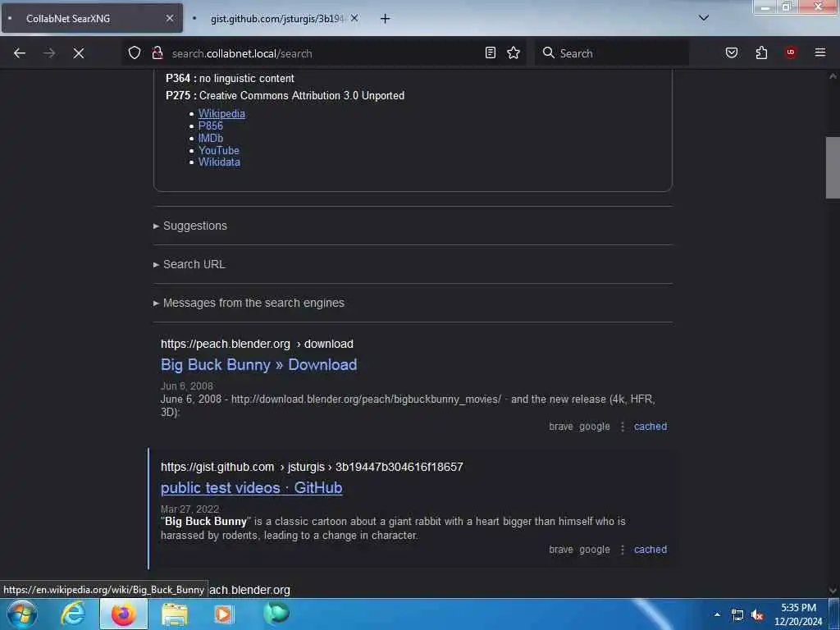
Task: Open Windows Explorer file manager from taskbar
Action: (x=175, y=614)
